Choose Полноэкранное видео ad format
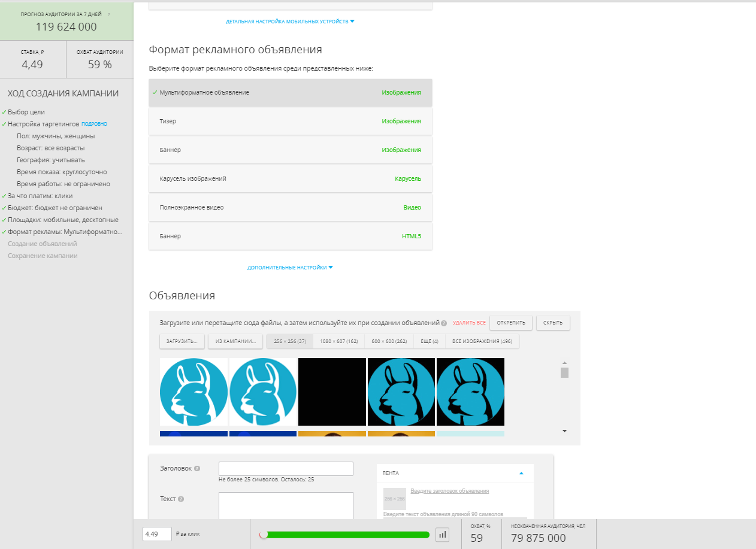Viewport: 756px width, 549px height. [x=290, y=208]
